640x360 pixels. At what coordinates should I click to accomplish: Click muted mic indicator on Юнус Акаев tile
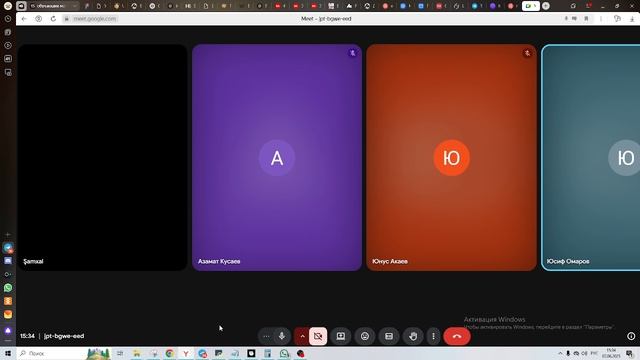[527, 53]
